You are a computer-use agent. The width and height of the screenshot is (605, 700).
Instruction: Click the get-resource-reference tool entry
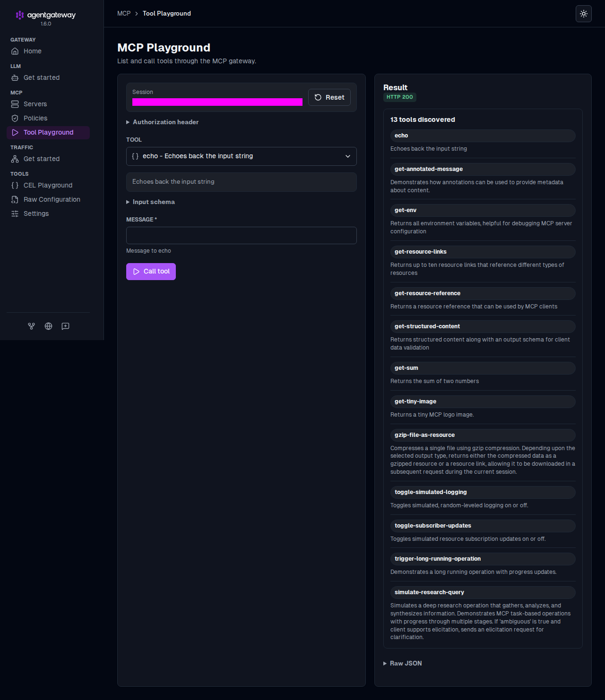pyautogui.click(x=483, y=293)
